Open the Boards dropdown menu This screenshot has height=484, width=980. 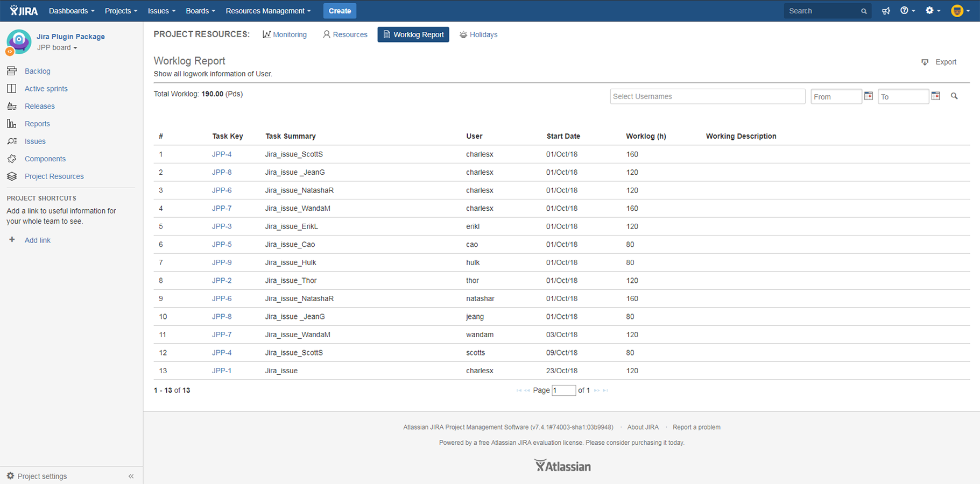(200, 11)
